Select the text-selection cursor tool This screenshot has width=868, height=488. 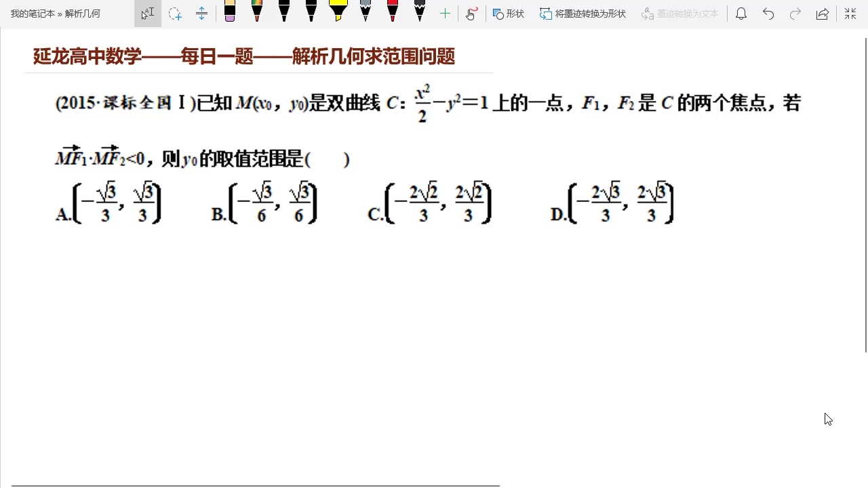click(148, 14)
